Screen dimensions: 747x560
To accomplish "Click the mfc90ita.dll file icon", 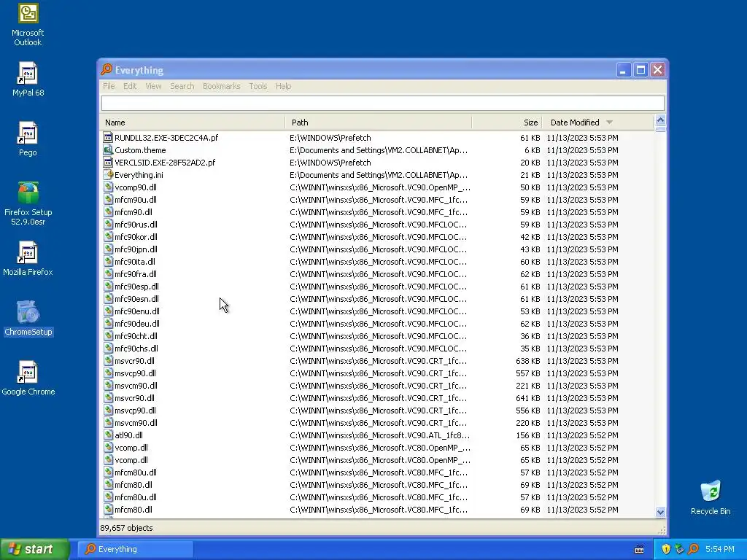I will [108, 262].
